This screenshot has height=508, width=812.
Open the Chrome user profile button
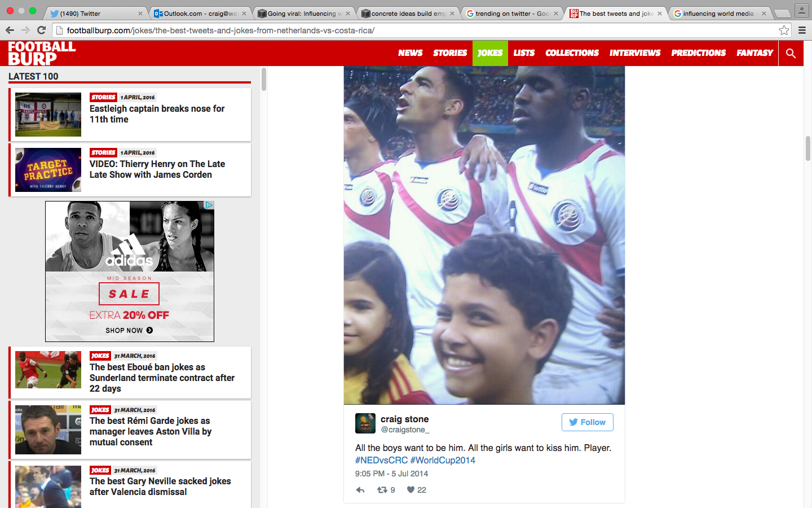[x=801, y=10]
